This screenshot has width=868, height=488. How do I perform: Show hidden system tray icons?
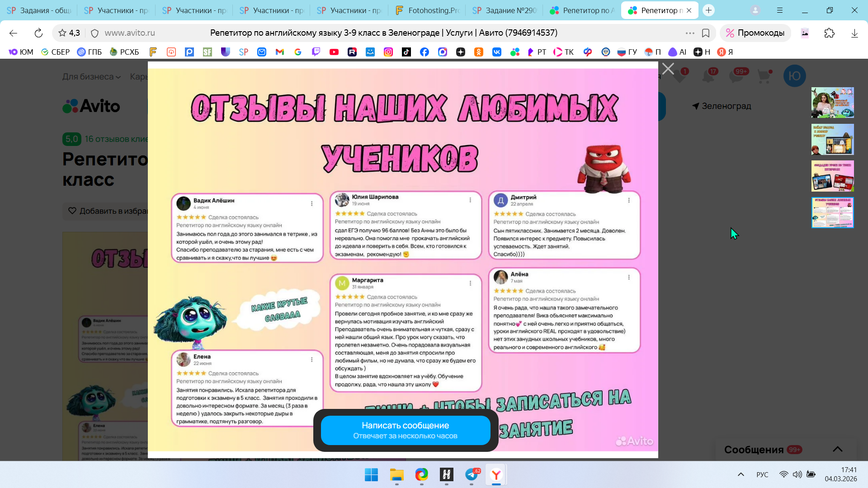741,474
